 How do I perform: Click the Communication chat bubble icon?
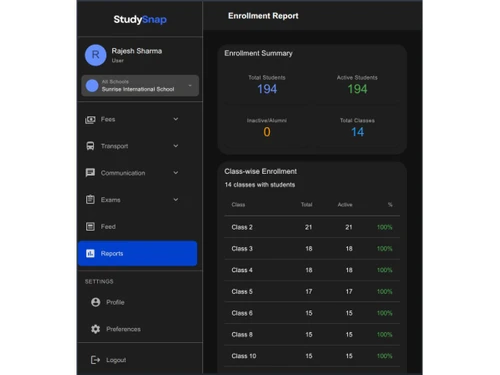tap(90, 173)
